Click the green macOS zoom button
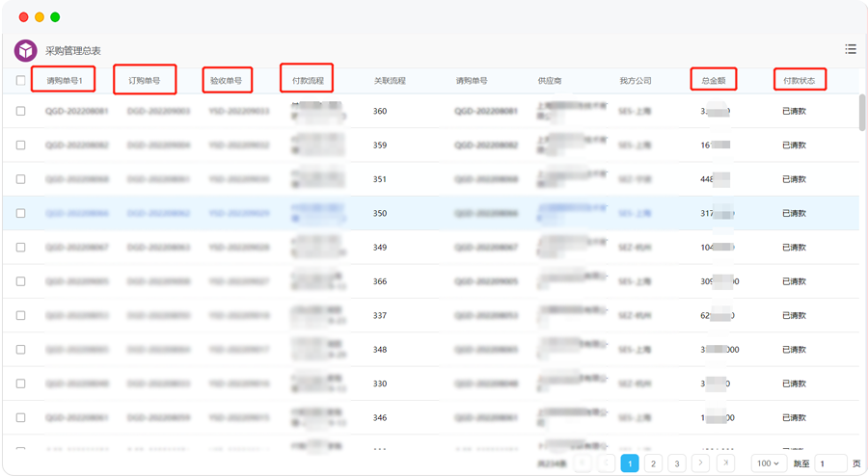Viewport: 868px width, 476px height. [55, 17]
